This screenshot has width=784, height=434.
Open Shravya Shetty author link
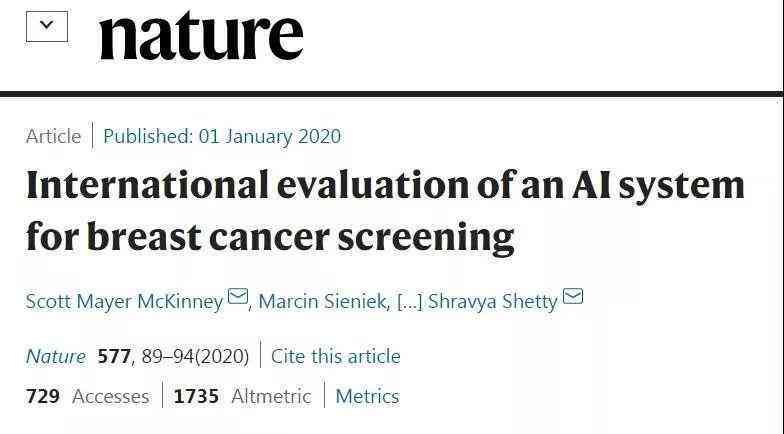(x=492, y=302)
